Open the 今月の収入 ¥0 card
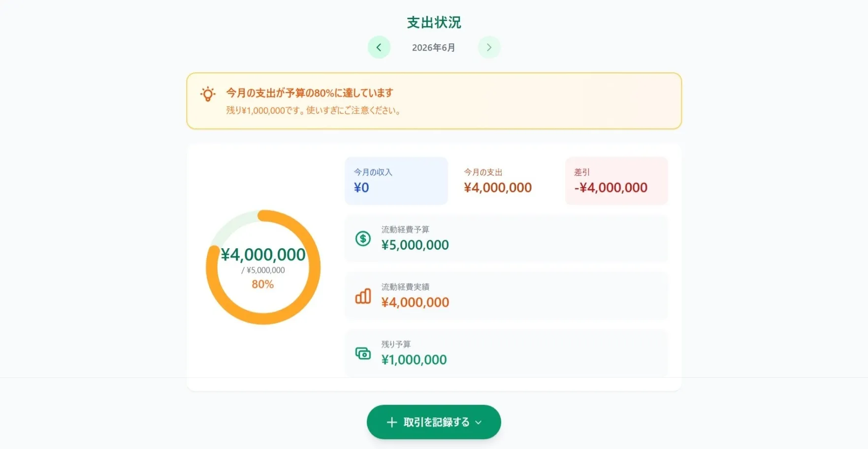The width and height of the screenshot is (868, 449). 396,181
